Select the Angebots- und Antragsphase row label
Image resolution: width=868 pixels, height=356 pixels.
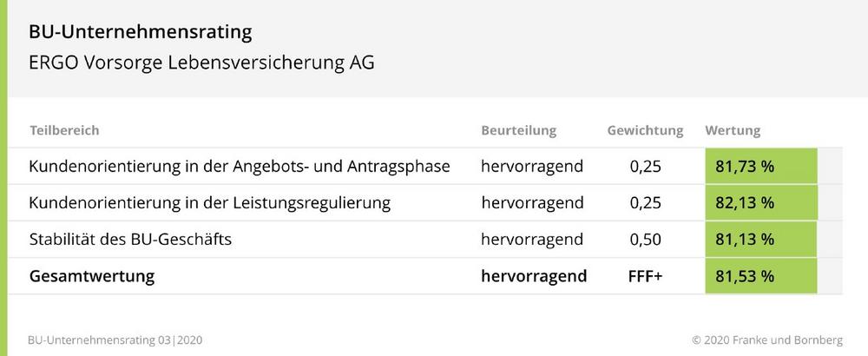click(x=240, y=166)
